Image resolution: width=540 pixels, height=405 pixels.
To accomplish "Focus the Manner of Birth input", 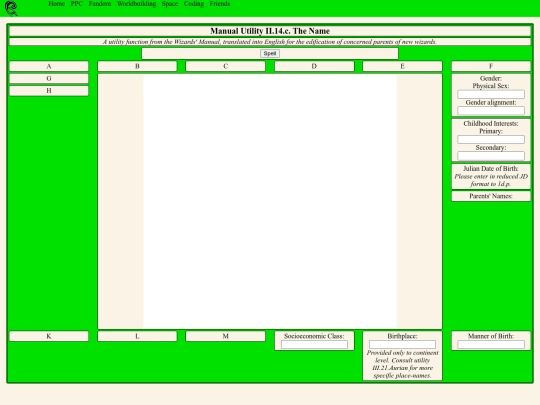I will tap(491, 344).
